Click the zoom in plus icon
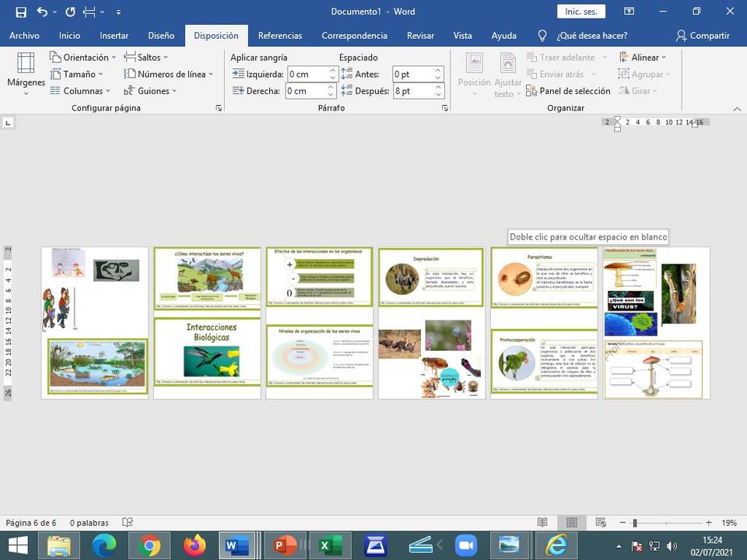This screenshot has height=560, width=747. click(708, 523)
